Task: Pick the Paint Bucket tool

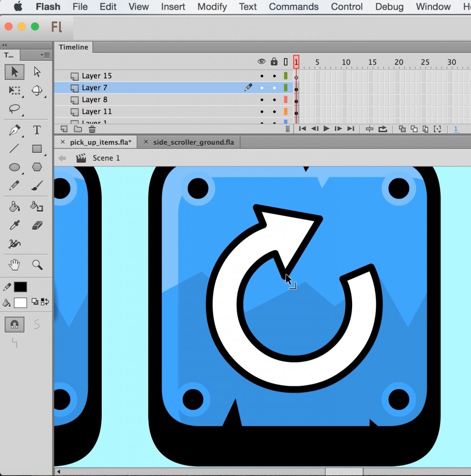Action: click(x=14, y=206)
